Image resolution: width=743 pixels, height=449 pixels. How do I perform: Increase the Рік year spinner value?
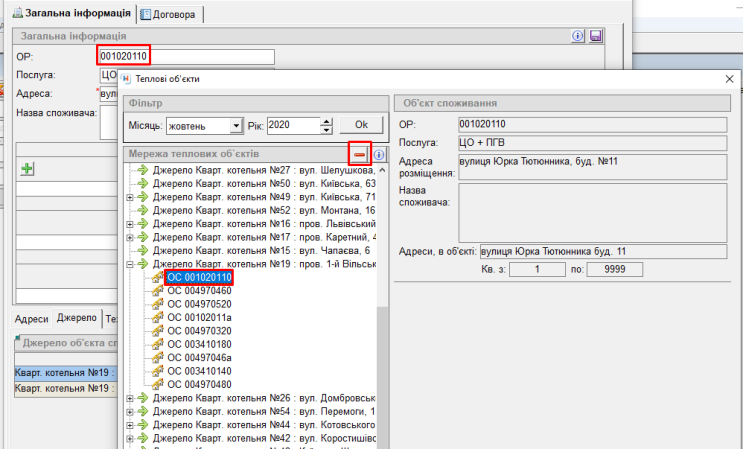[x=327, y=121]
